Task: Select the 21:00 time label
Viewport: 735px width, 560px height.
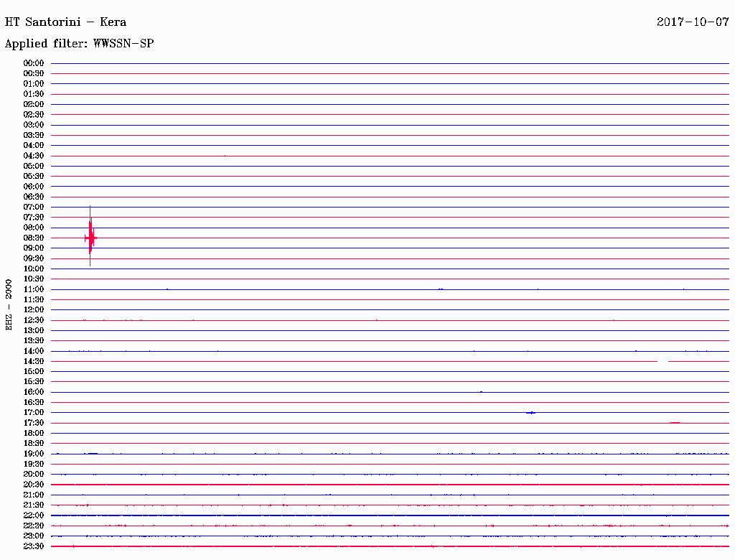Action: click(34, 495)
